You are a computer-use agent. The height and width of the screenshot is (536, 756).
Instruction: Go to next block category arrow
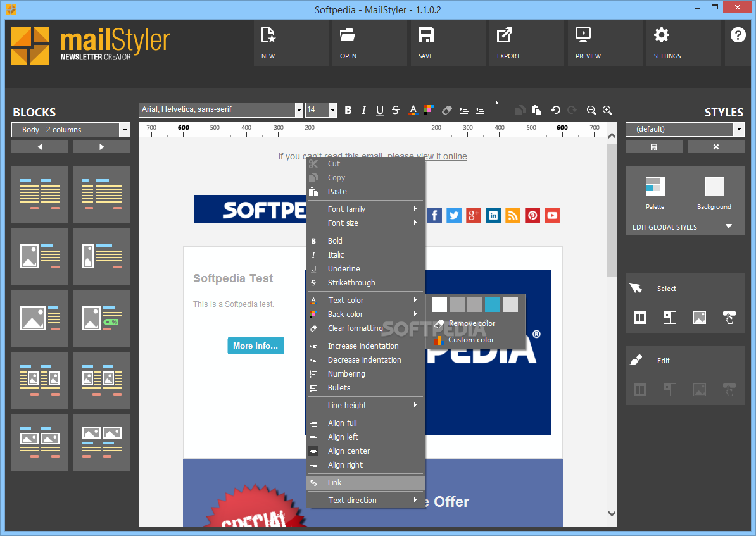(x=102, y=147)
